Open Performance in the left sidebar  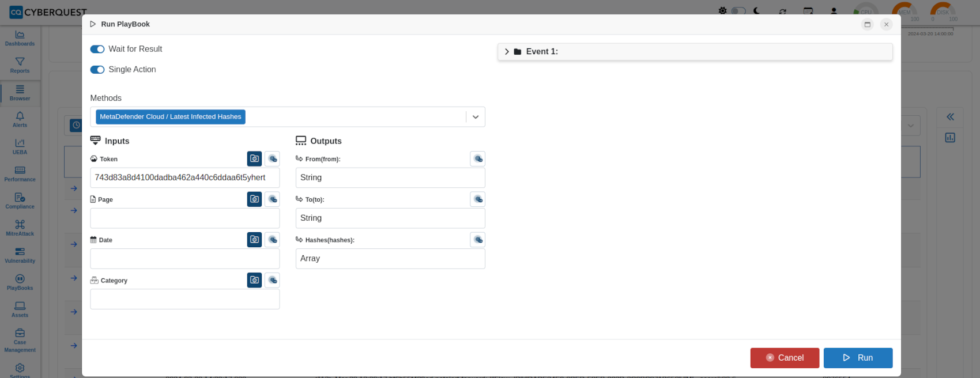pos(20,173)
